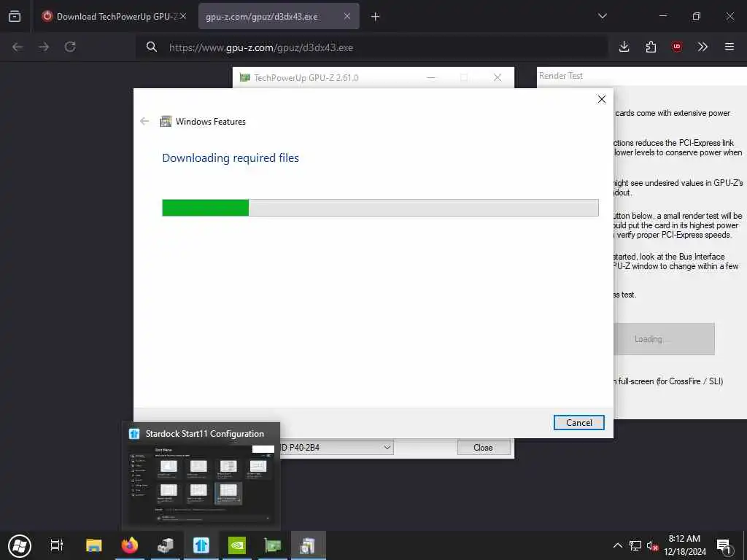Click the search icon in address bar
Viewport: 747px width, 560px height.
pos(152,47)
